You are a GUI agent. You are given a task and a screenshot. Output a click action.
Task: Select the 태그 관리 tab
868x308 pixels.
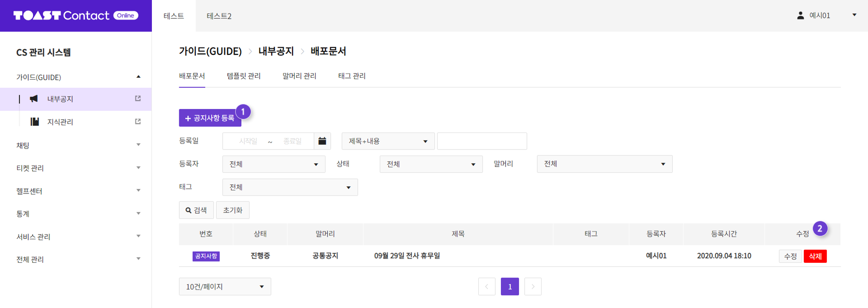(x=352, y=76)
